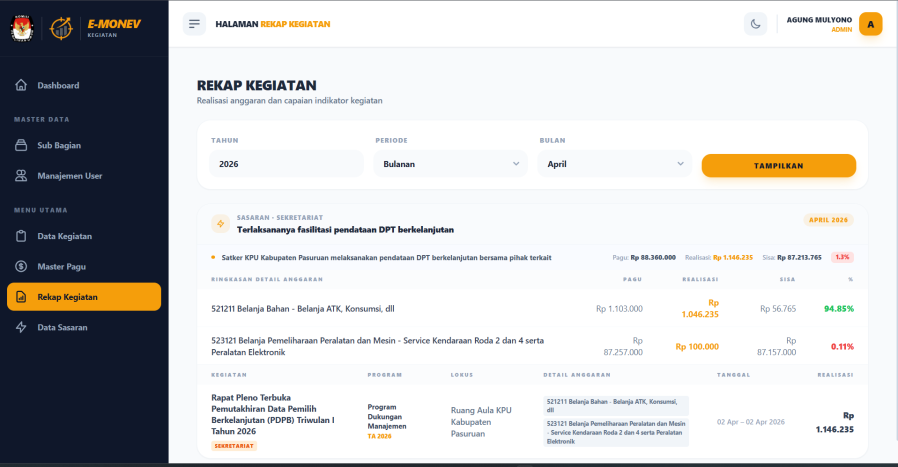
Task: Click the Master Pagu dollar icon
Action: tap(21, 266)
